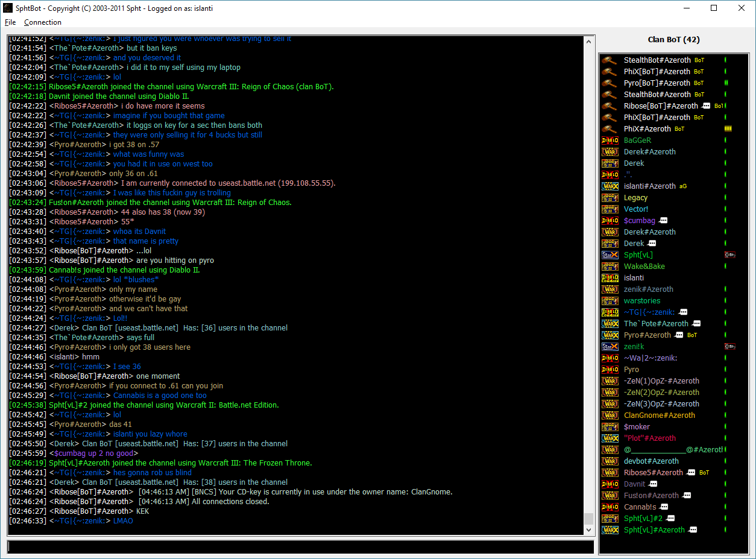
Task: Click the StarCraft icon beside Spht[vL]
Action: [x=610, y=254]
